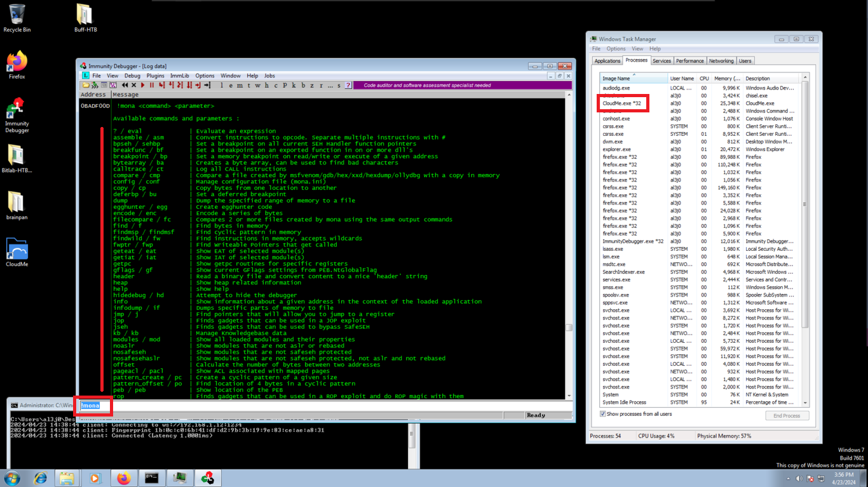Screen dimensions: 868x487
Task: Switch to Networking tab in Task Manager
Action: tap(721, 61)
